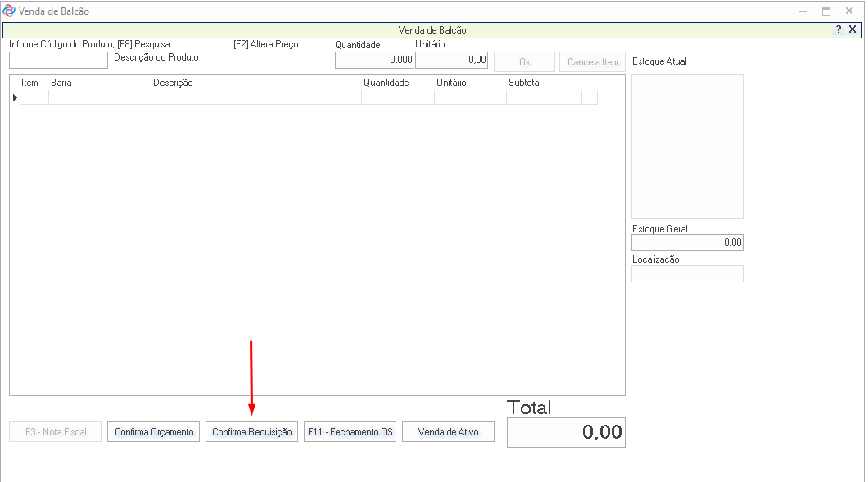Click the Cancela Item button
This screenshot has width=868, height=482.
(x=592, y=62)
